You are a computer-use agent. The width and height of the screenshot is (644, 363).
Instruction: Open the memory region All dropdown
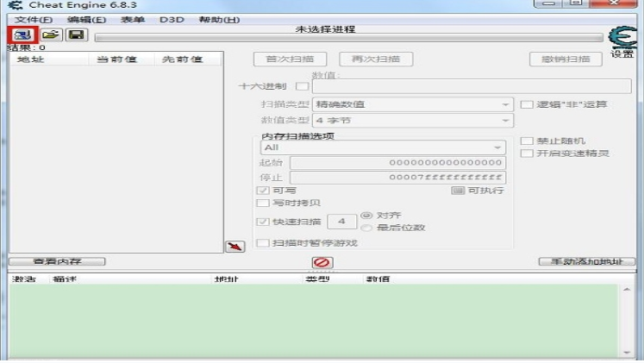pos(383,147)
